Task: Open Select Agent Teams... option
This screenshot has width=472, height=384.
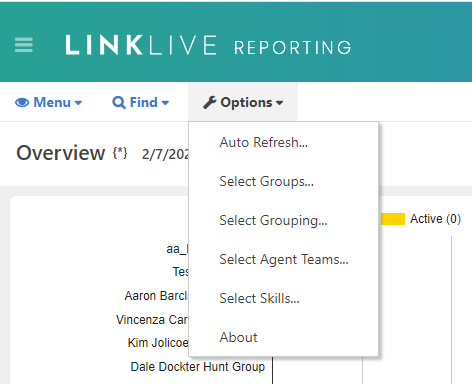Action: point(284,259)
